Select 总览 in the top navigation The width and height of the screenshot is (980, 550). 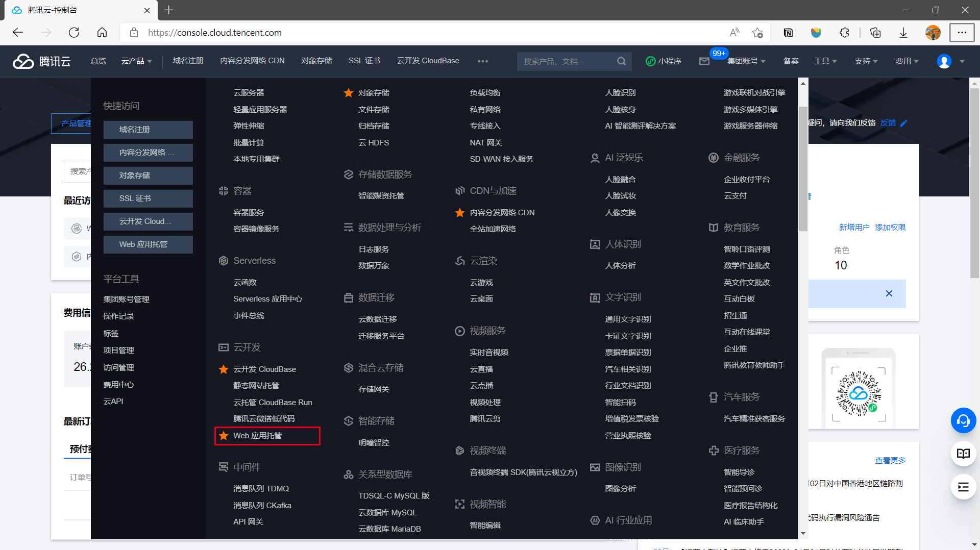(98, 61)
